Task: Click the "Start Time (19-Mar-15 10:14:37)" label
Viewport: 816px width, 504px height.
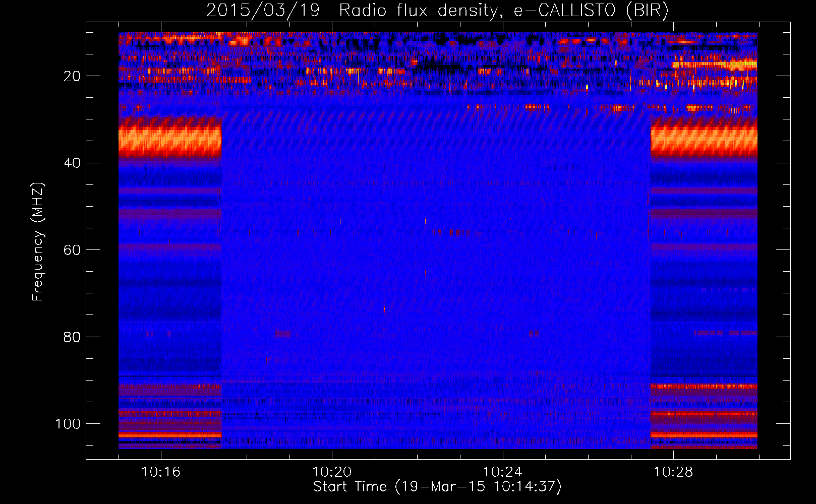Action: tap(437, 487)
